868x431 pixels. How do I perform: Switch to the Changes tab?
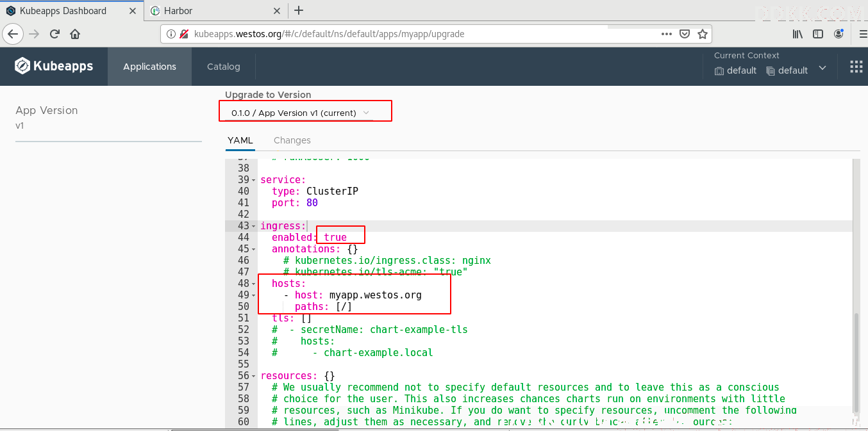[292, 140]
